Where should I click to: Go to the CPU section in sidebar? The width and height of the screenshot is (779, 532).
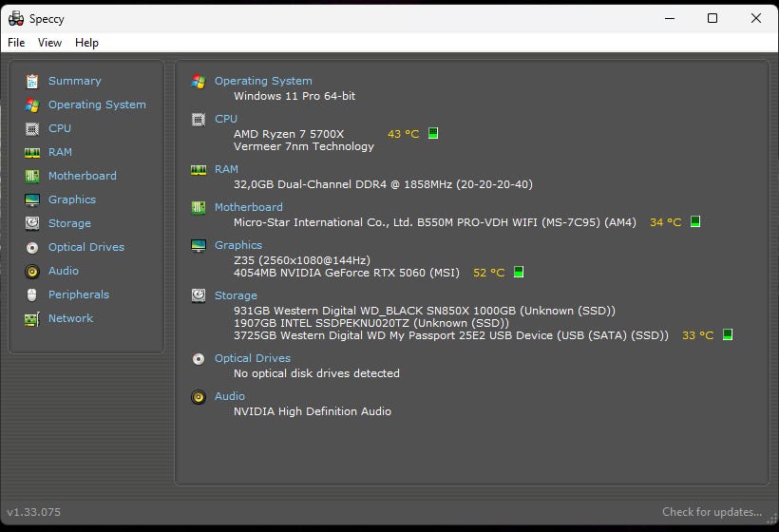pyautogui.click(x=60, y=128)
